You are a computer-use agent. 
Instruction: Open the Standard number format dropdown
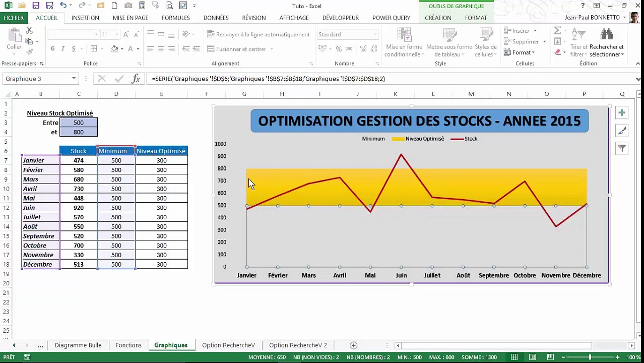[375, 34]
